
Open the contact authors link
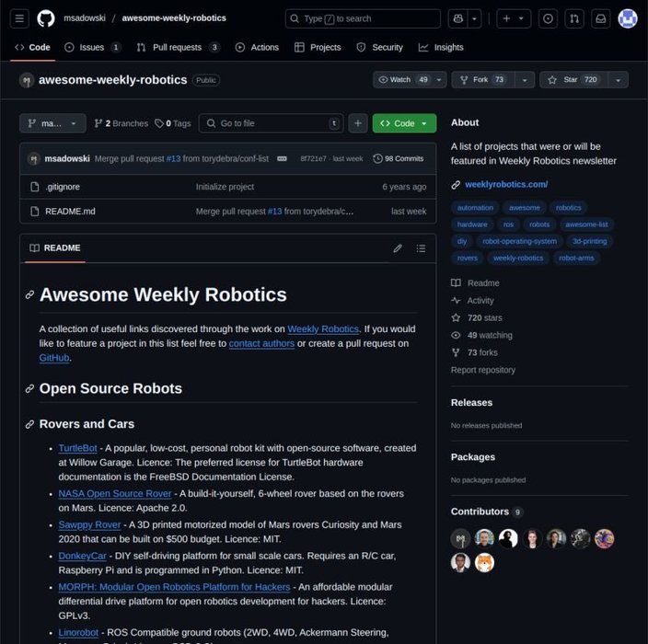pyautogui.click(x=261, y=343)
